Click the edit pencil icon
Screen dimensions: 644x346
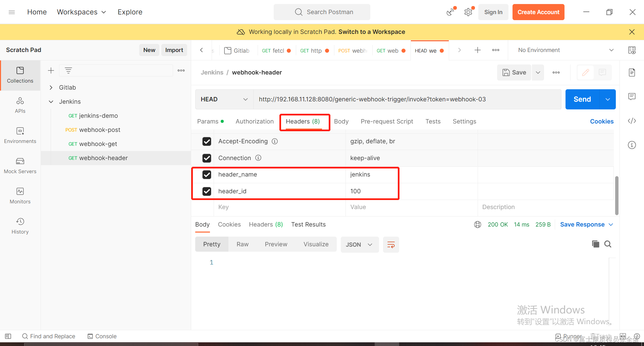pos(586,72)
